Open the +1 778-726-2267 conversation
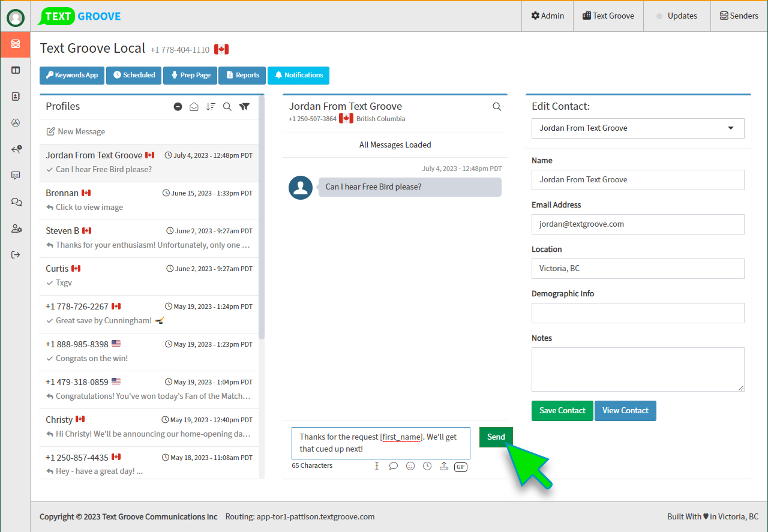This screenshot has width=768, height=532. tap(149, 314)
